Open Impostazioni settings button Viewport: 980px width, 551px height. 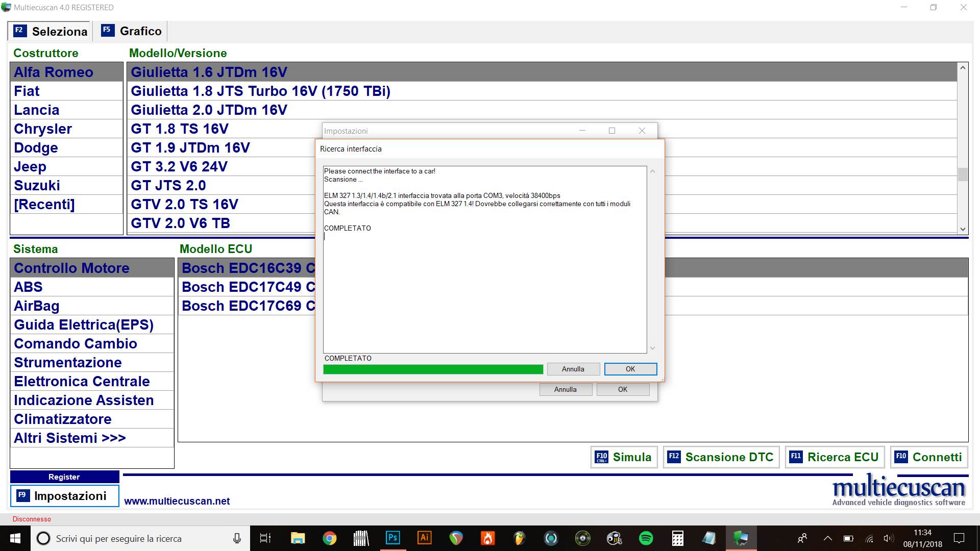pyautogui.click(x=64, y=496)
